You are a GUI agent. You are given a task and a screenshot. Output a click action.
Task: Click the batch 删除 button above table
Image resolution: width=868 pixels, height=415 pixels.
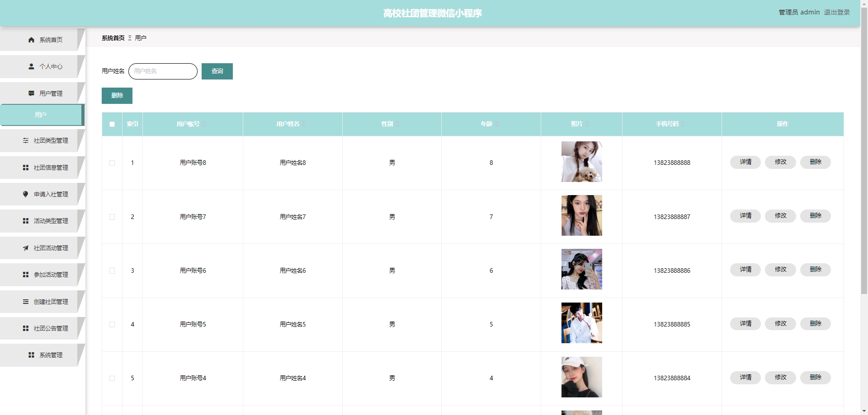point(117,96)
